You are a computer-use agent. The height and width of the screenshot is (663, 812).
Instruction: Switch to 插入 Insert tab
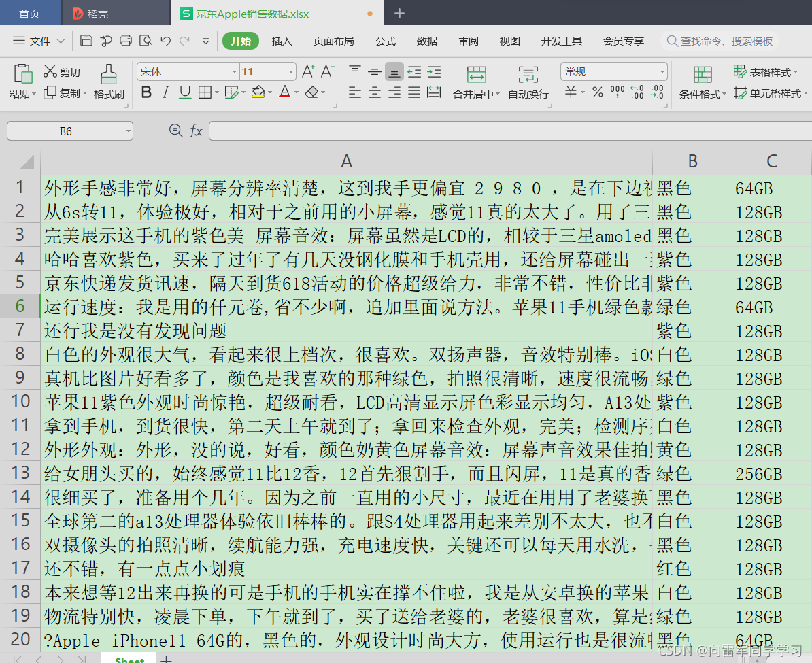click(x=282, y=41)
